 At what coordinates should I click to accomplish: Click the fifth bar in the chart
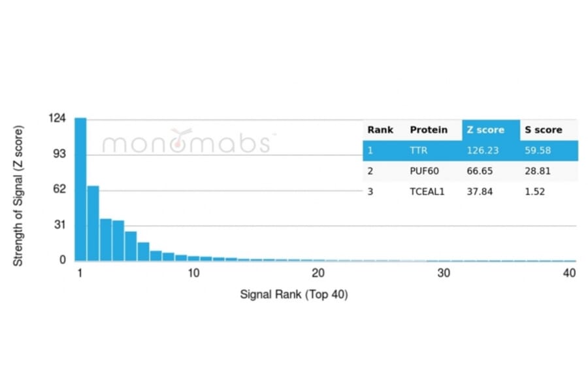(x=131, y=246)
